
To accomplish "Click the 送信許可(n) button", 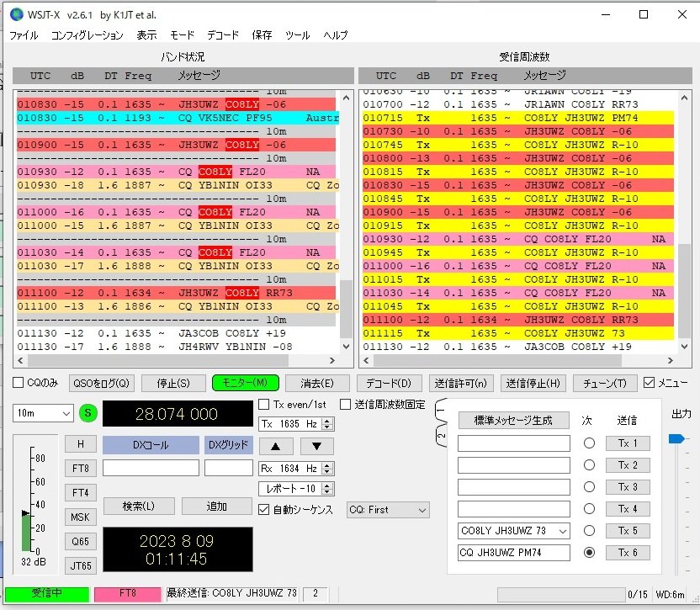I will [461, 383].
